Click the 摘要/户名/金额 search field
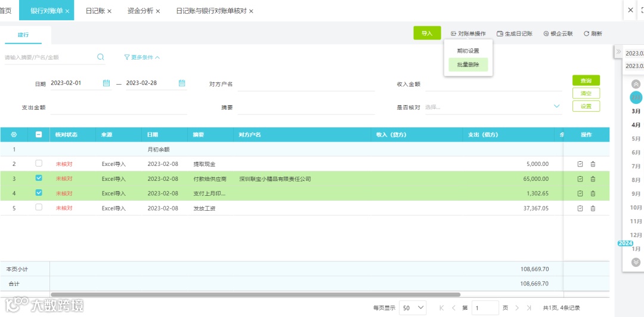Viewport: 644px width, 317px height. click(49, 57)
